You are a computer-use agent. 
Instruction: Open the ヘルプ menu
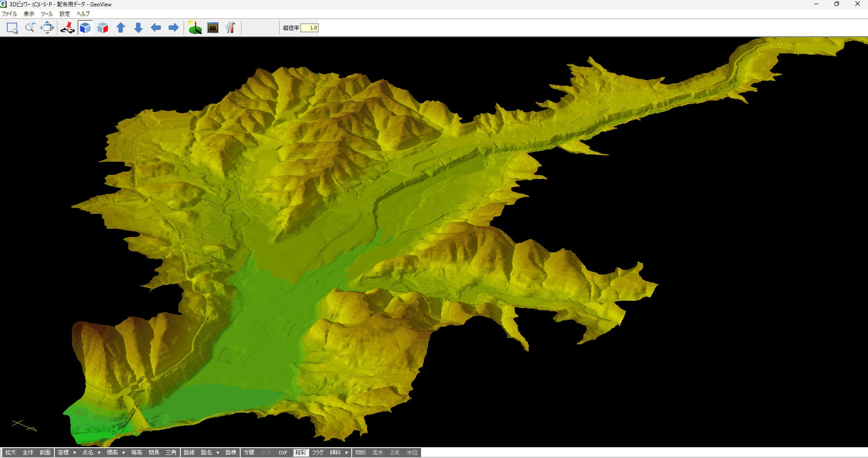[83, 14]
